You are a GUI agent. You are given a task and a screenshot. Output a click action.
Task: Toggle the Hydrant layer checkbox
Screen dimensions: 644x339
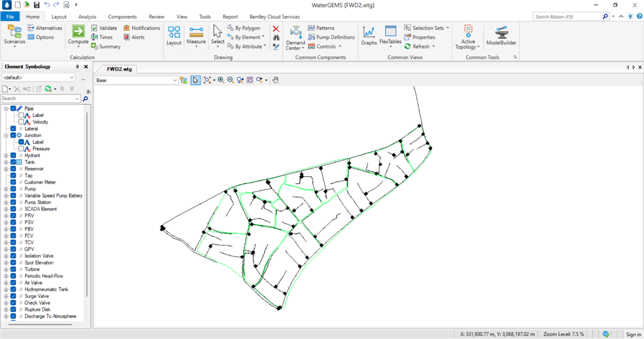[13, 156]
